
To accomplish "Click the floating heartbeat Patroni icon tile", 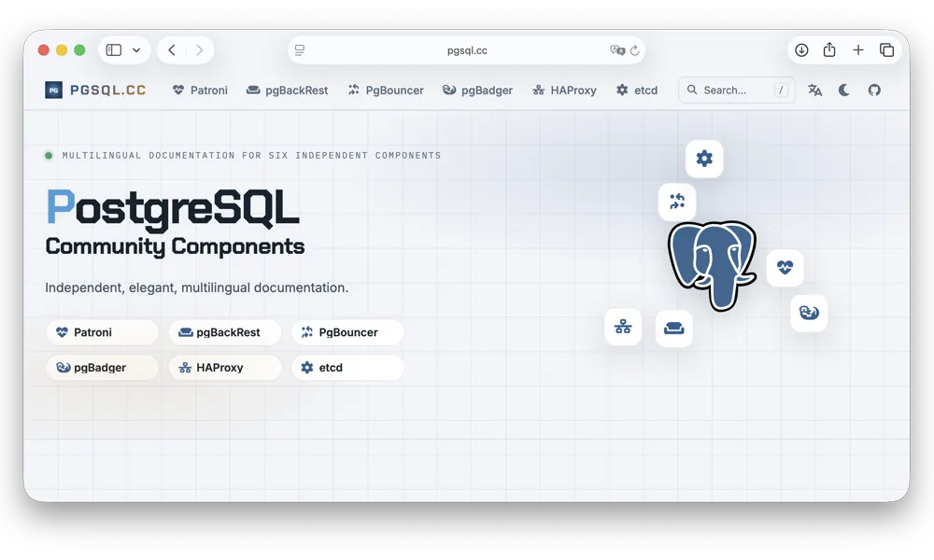I will click(785, 268).
